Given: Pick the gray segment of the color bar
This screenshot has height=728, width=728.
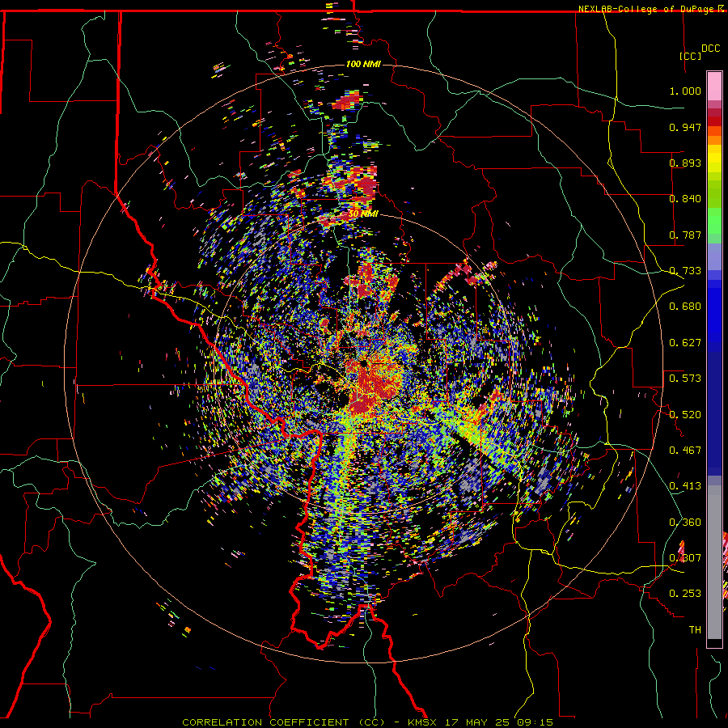Looking at the screenshot, I should tap(714, 562).
